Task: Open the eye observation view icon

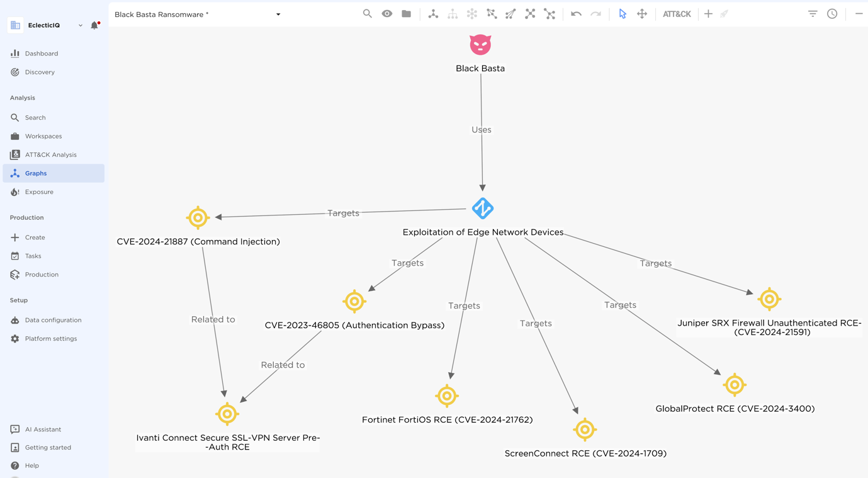Action: click(x=386, y=13)
